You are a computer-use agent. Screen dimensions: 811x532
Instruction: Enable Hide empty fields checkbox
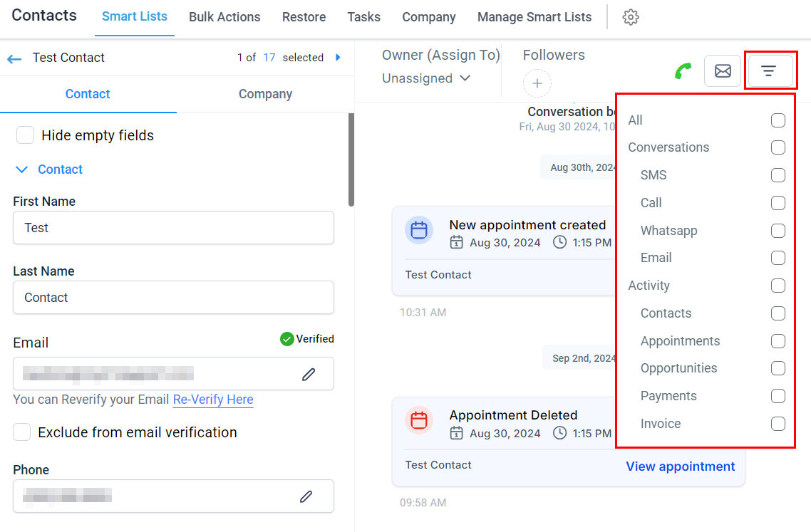[26, 135]
